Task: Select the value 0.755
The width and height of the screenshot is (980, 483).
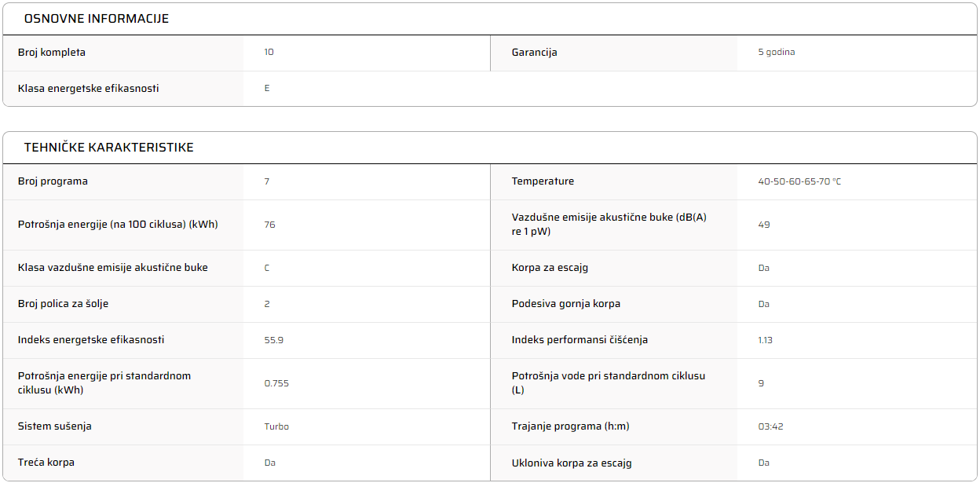Action: point(276,383)
